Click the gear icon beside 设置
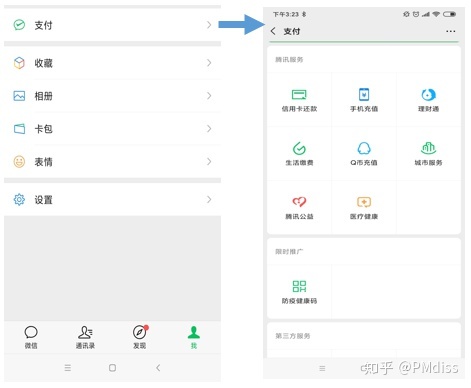The width and height of the screenshot is (471, 388). click(x=19, y=200)
